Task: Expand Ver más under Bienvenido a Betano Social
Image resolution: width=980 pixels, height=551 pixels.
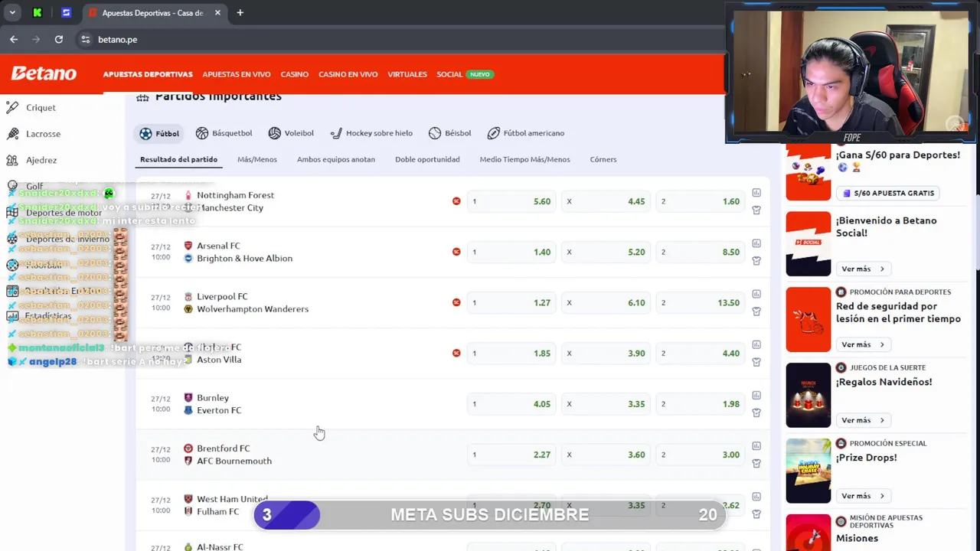Action: pos(863,269)
